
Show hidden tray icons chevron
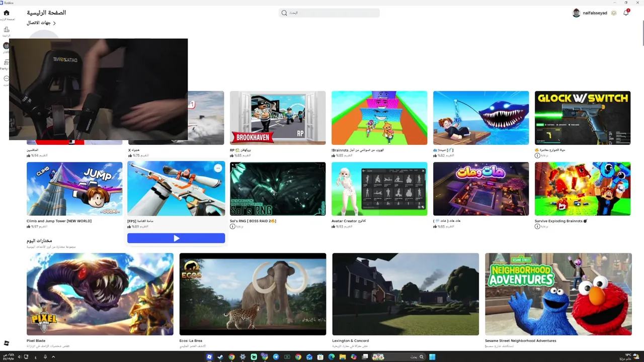point(53,357)
